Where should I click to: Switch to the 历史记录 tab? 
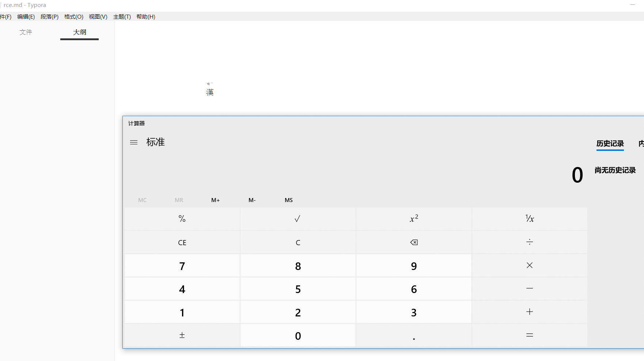tap(610, 144)
